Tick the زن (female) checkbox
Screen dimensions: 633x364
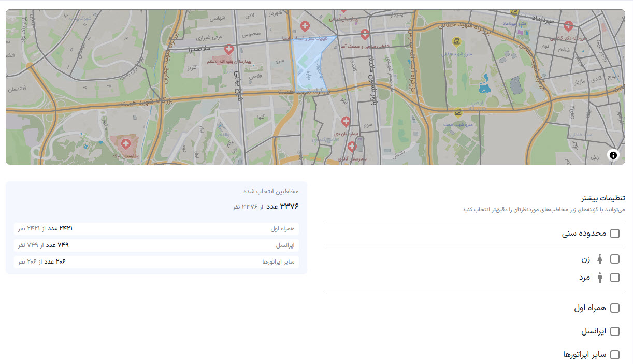pos(615,259)
